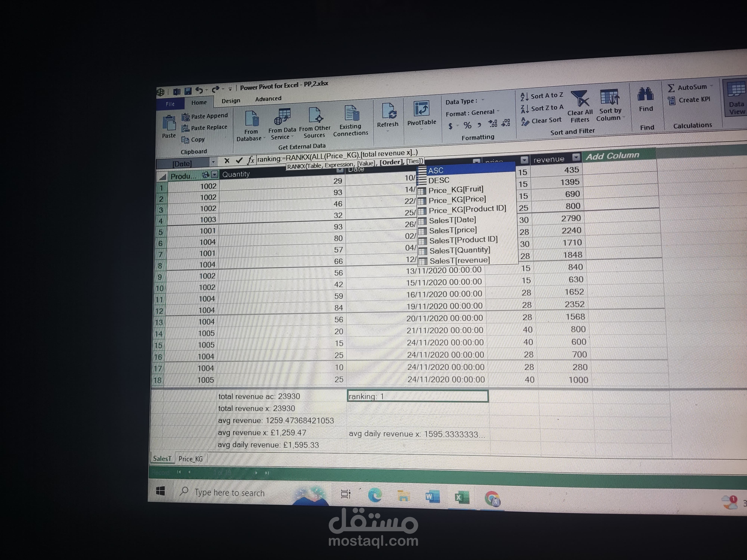The width and height of the screenshot is (747, 560).
Task: Open From Other Sources import
Action: click(x=315, y=123)
